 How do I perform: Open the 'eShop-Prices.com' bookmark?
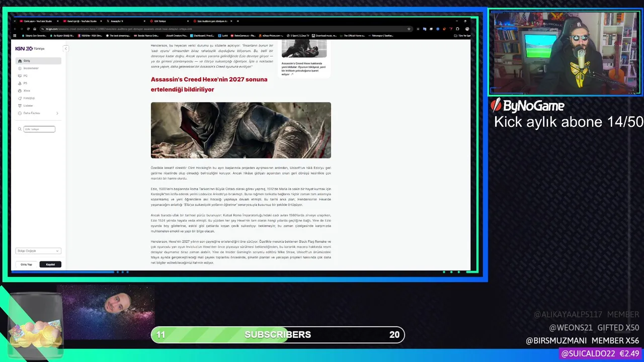pyautogui.click(x=271, y=36)
